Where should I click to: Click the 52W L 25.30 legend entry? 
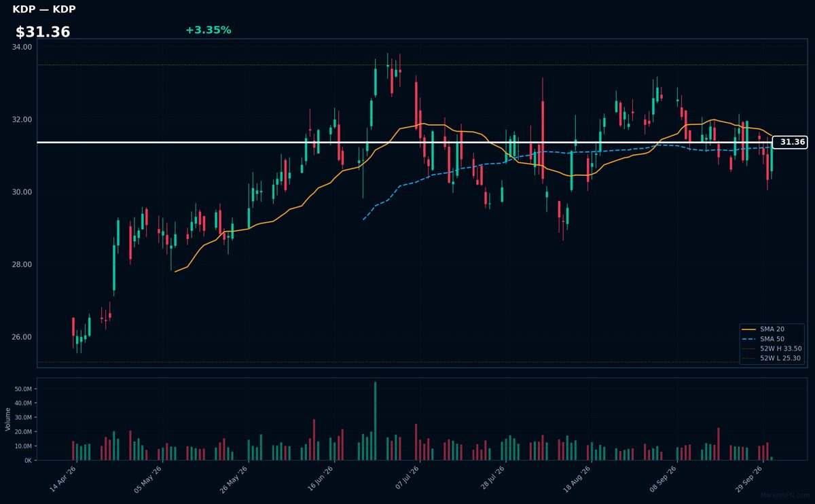772,358
